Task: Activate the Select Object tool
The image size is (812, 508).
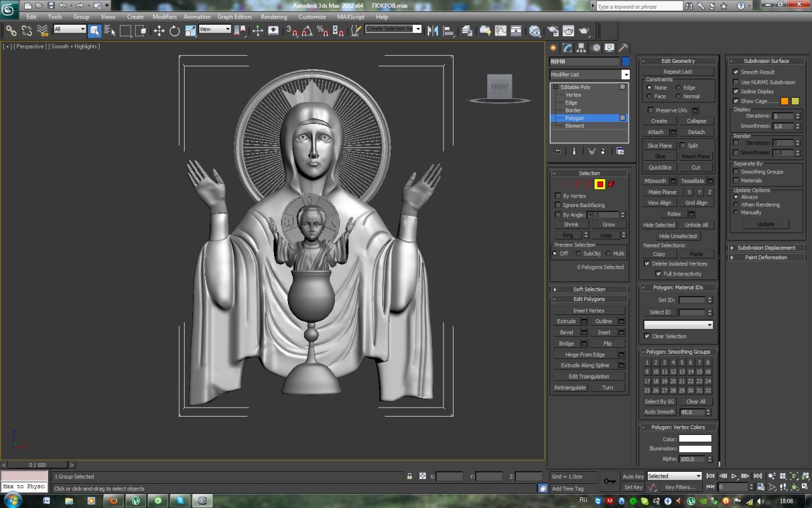Action: tap(95, 30)
